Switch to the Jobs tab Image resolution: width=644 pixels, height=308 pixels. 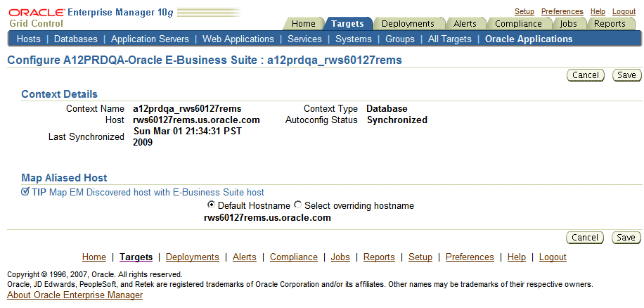(569, 24)
